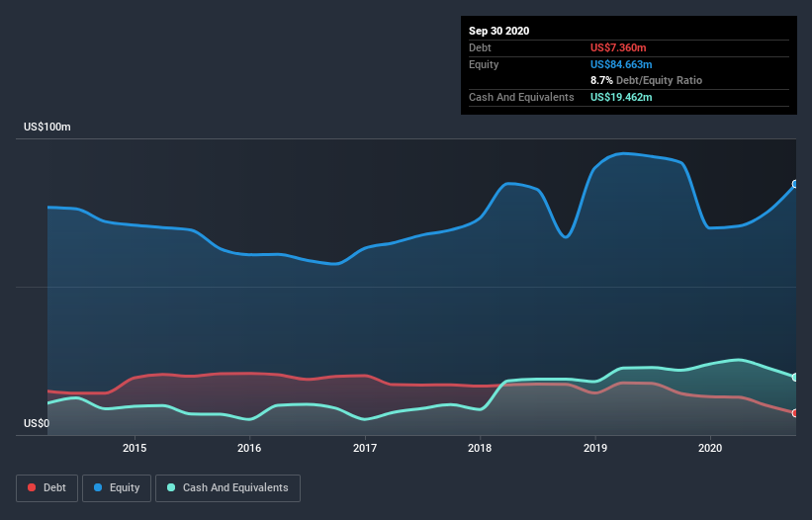Viewport: 812px width, 520px height.
Task: Click the US$19.462m cash value
Action: 621,97
